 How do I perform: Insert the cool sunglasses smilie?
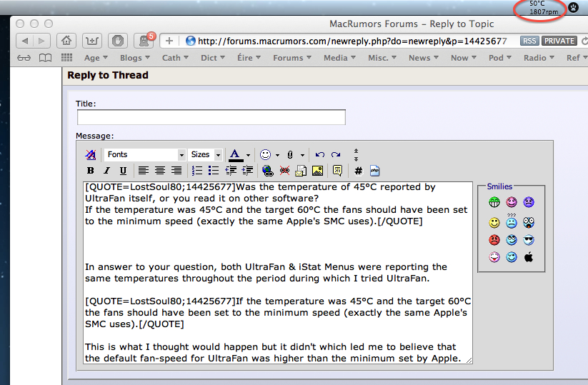529,240
